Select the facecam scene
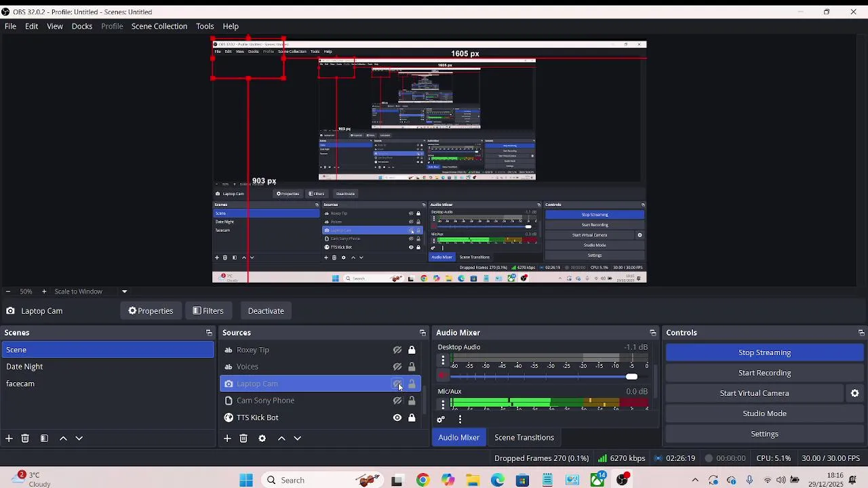 click(x=108, y=384)
